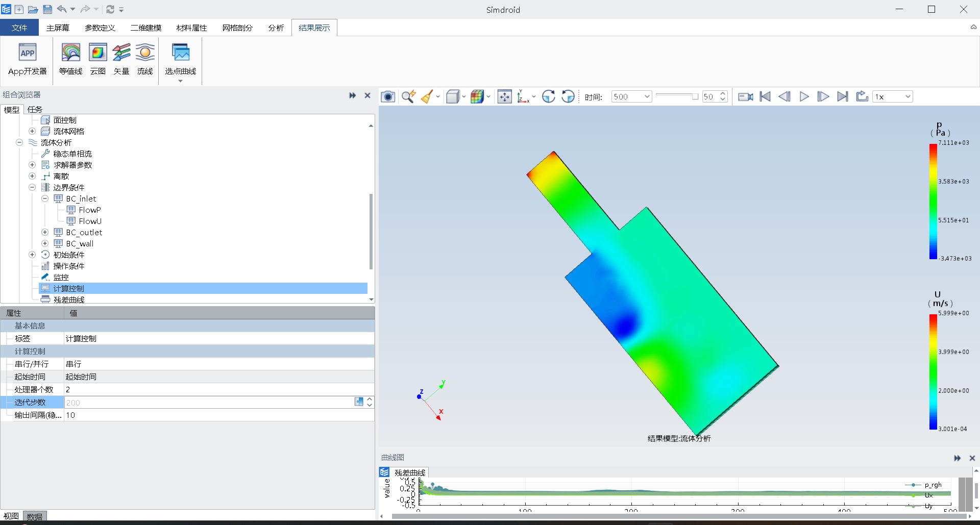Select the 残差曲线 tree item
This screenshot has height=525, width=980.
click(69, 299)
